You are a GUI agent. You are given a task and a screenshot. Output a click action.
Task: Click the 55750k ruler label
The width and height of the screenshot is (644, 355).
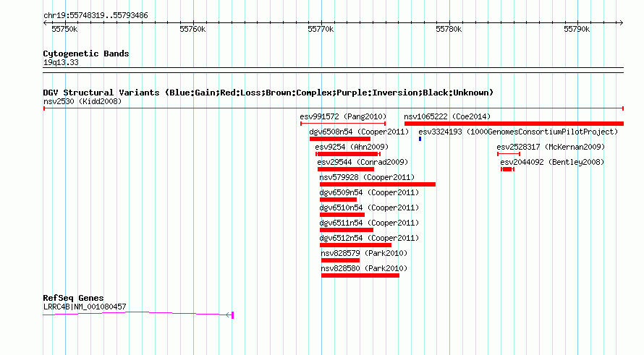point(64,29)
